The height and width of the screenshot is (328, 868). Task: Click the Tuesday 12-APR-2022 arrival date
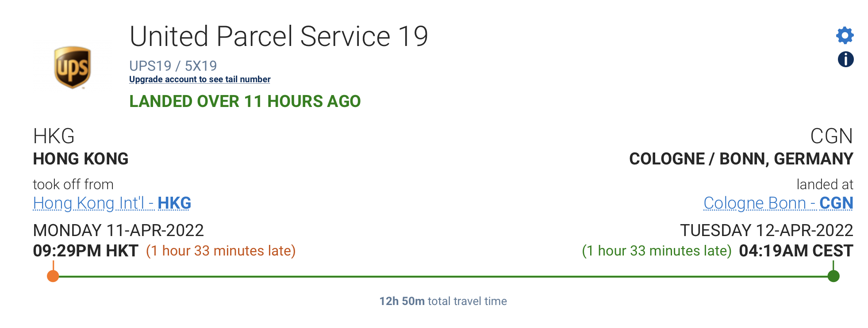coord(766,230)
